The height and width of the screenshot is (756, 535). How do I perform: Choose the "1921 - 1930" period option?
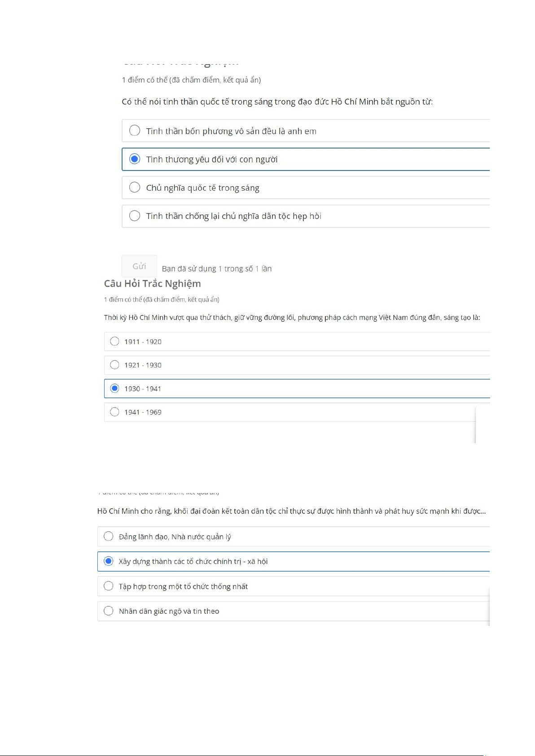115,365
